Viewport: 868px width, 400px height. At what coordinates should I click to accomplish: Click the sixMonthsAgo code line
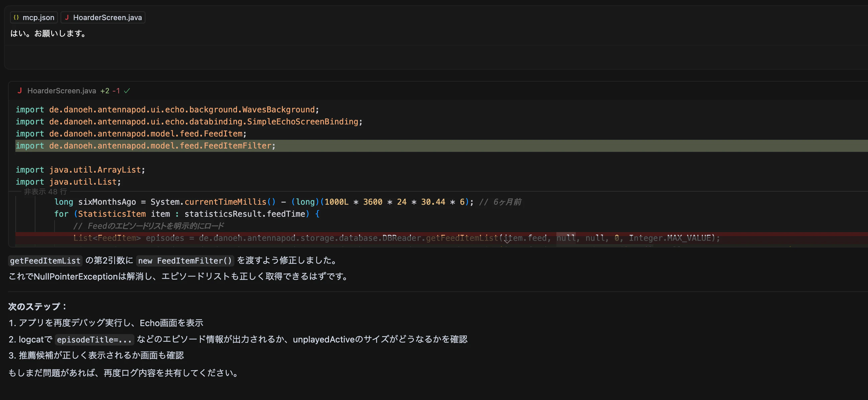pyautogui.click(x=288, y=202)
